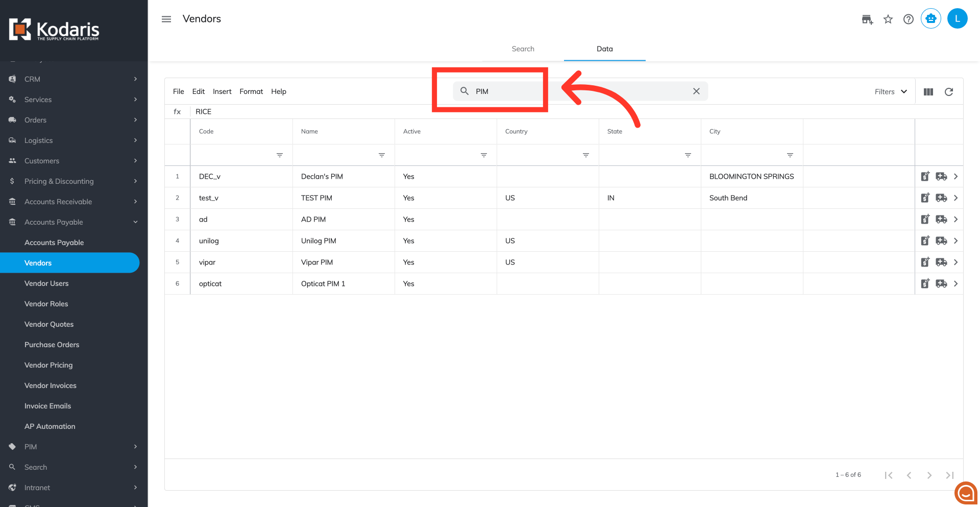Open the Format menu
Screen dimensions: 980x507
click(251, 91)
